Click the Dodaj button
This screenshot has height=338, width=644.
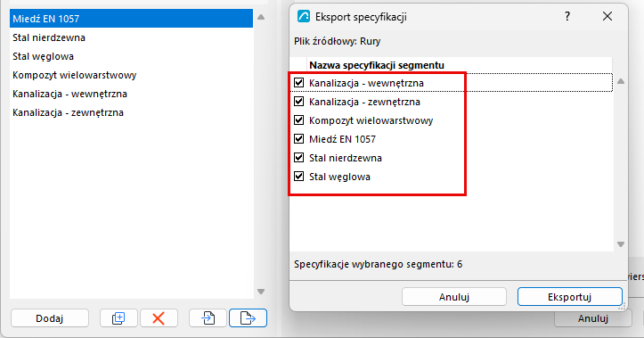[x=50, y=317]
